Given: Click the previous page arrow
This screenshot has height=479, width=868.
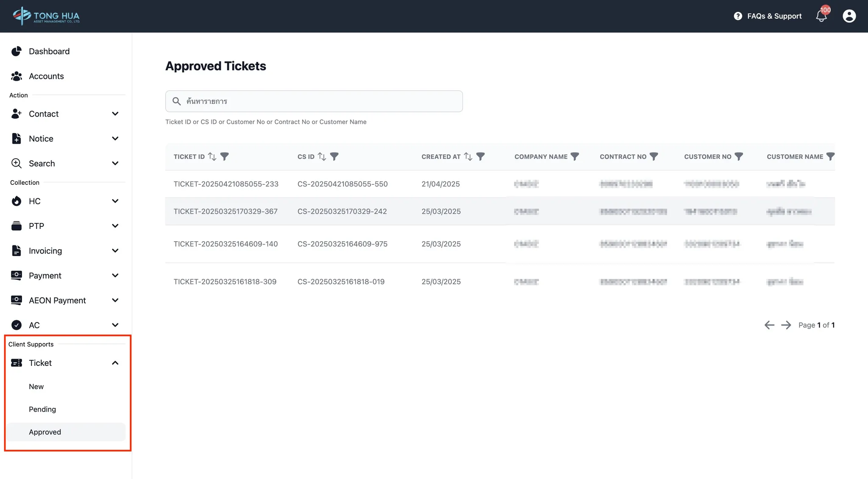Looking at the screenshot, I should pos(769,325).
